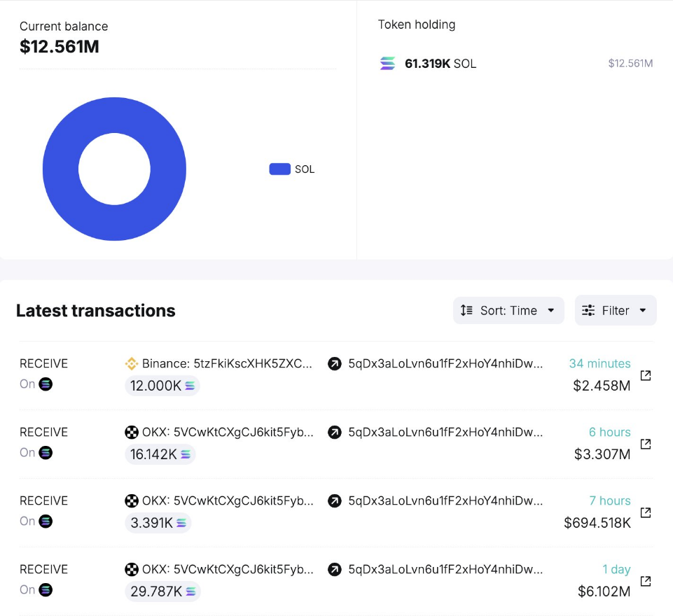
Task: Click the blue SOL legend swatch
Action: [x=279, y=169]
